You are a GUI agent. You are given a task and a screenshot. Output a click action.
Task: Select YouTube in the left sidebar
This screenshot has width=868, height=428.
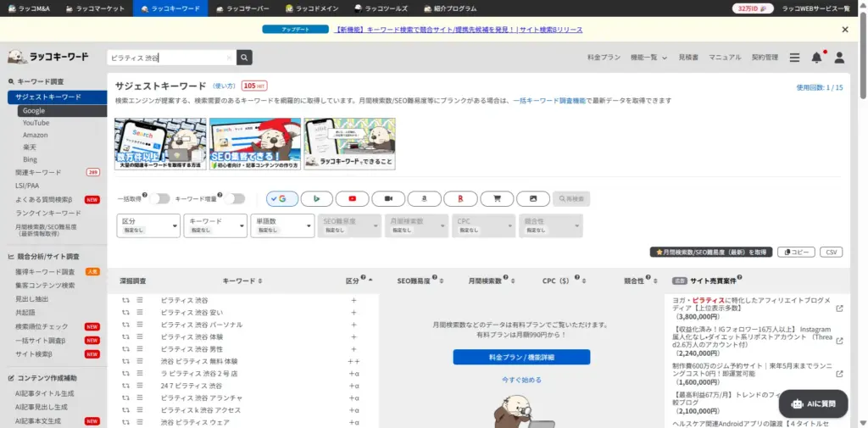(36, 123)
